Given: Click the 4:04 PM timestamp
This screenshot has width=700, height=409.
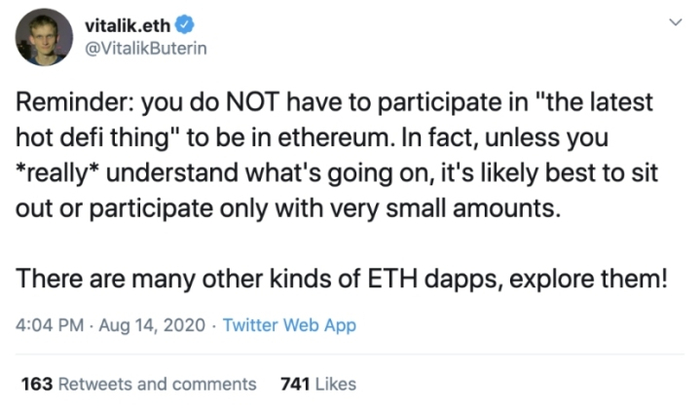Looking at the screenshot, I should click(50, 325).
